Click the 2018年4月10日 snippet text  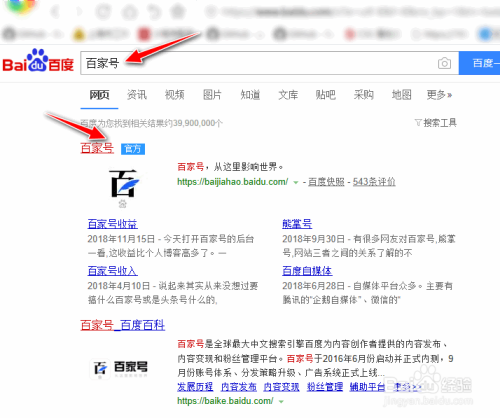click(x=173, y=293)
